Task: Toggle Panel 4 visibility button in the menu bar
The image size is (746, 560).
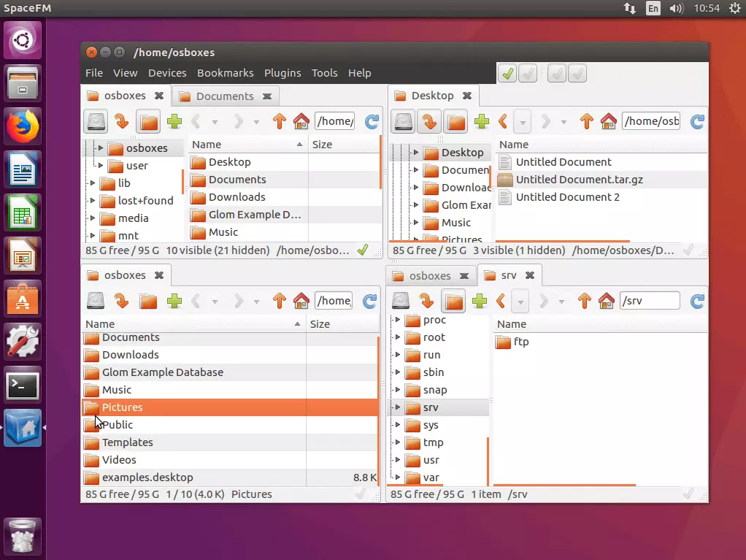Action: [577, 73]
